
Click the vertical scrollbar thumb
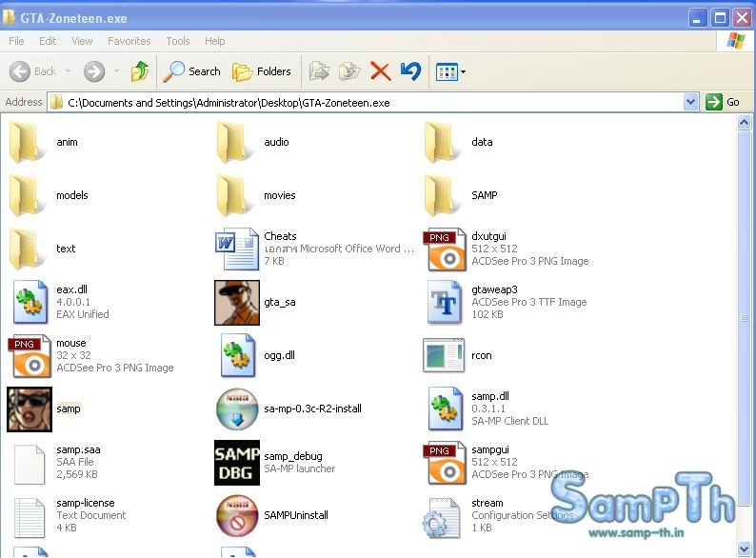(x=744, y=318)
